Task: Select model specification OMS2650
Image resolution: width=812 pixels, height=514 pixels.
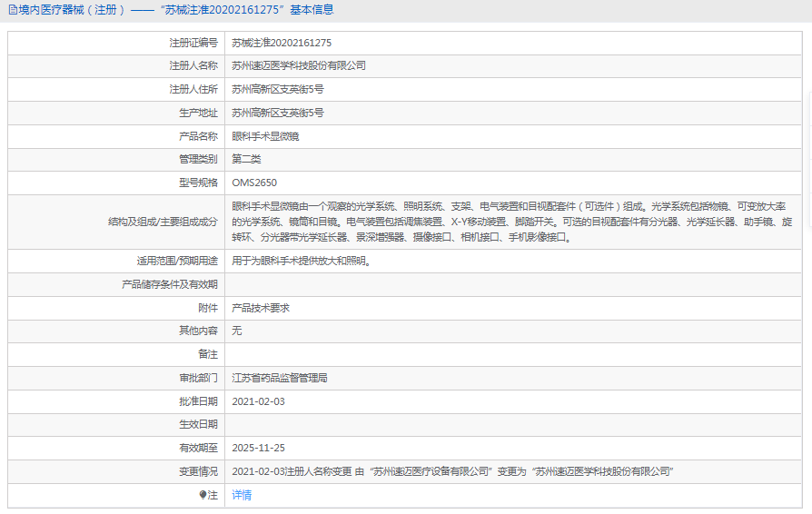Action: (254, 183)
